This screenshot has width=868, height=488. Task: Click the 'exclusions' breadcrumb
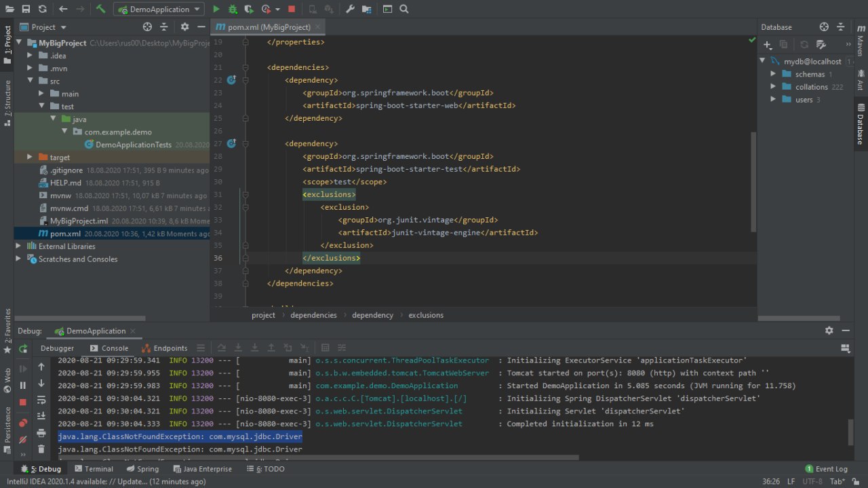[426, 315]
